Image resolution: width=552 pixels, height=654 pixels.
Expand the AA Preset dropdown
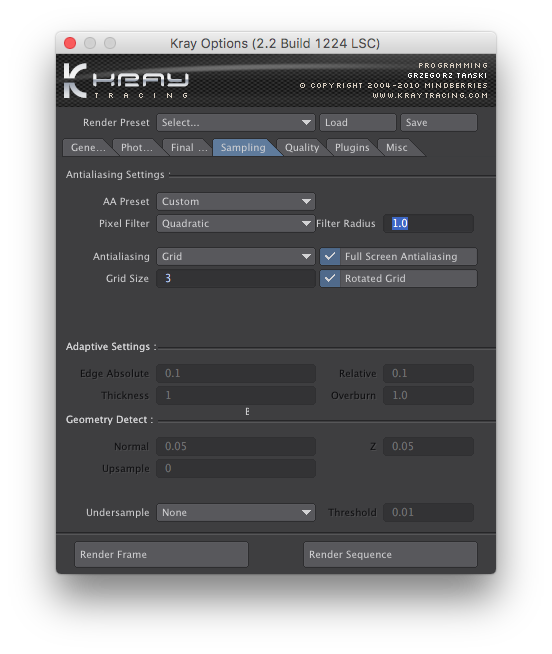pos(236,201)
